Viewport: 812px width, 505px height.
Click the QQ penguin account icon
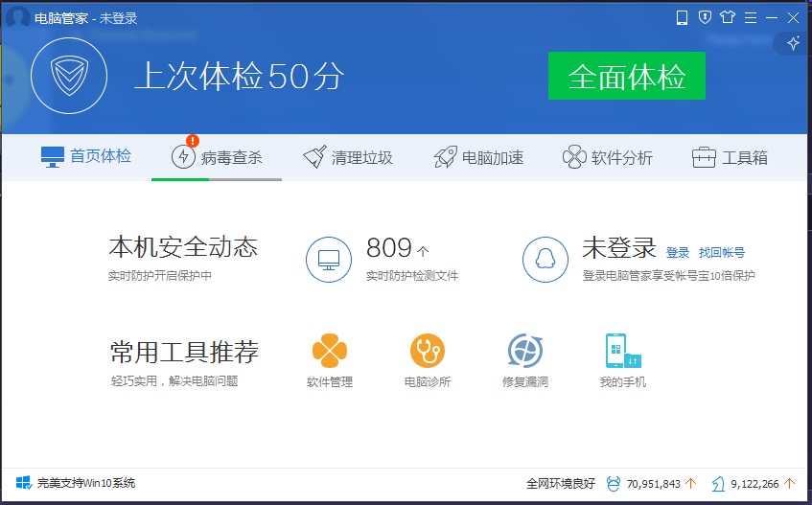(545, 260)
